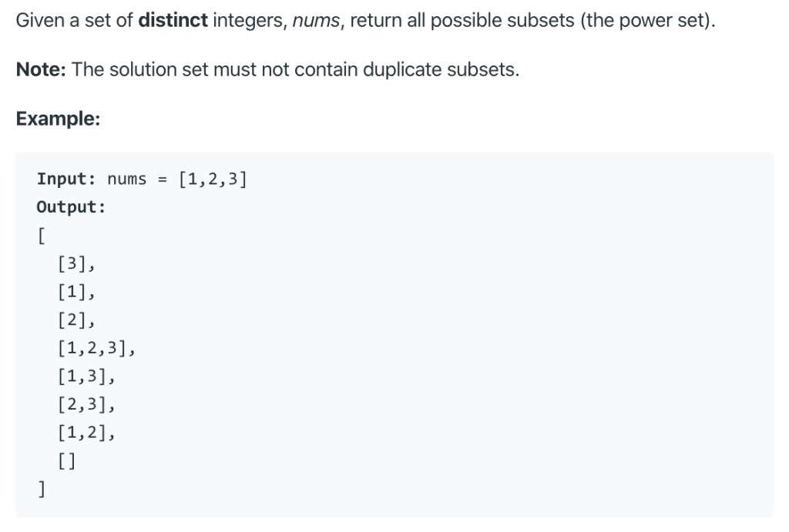Click the bold "Note:" label

(42, 70)
